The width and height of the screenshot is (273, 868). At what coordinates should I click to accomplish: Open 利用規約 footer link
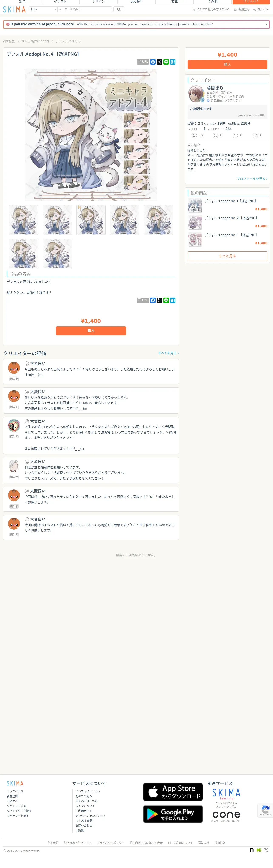pyautogui.click(x=53, y=843)
